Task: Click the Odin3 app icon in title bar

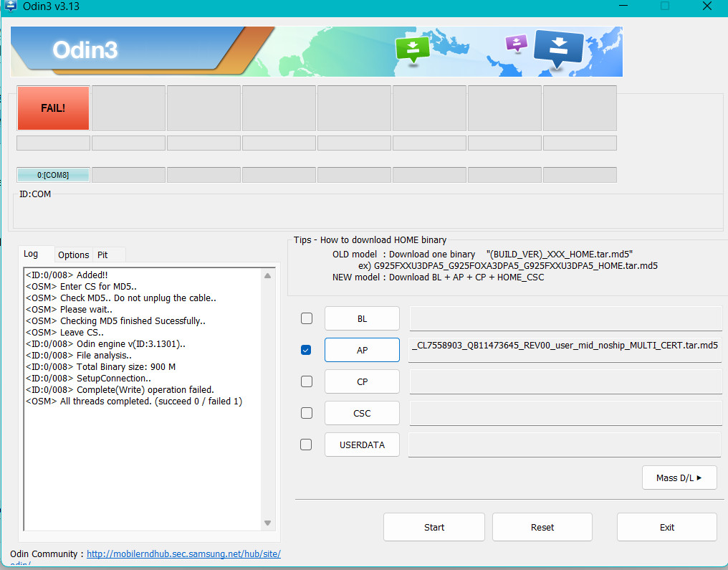Action: (x=10, y=6)
